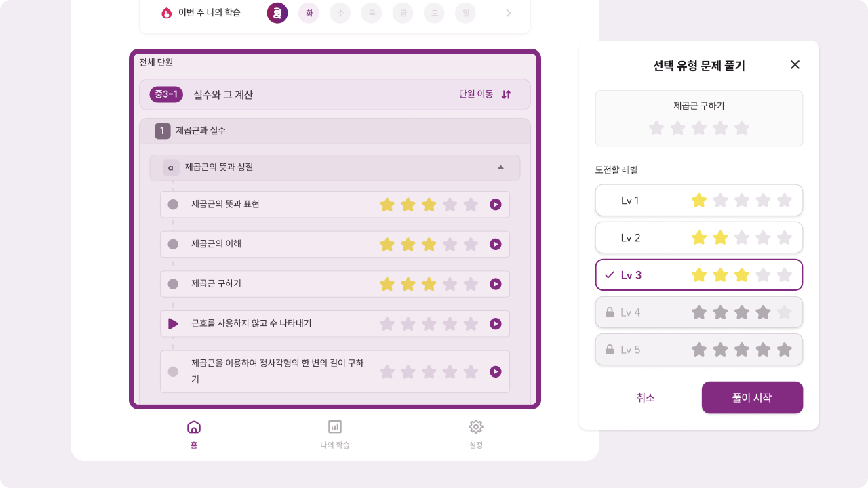Viewport: 868px width, 488px height.
Task: Select Lv 3 difficulty option
Action: 698,275
